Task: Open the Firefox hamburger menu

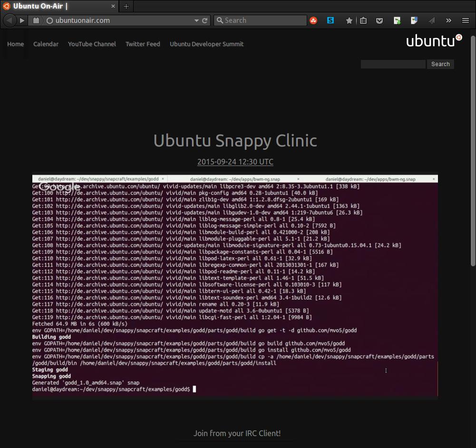Action: point(465,20)
